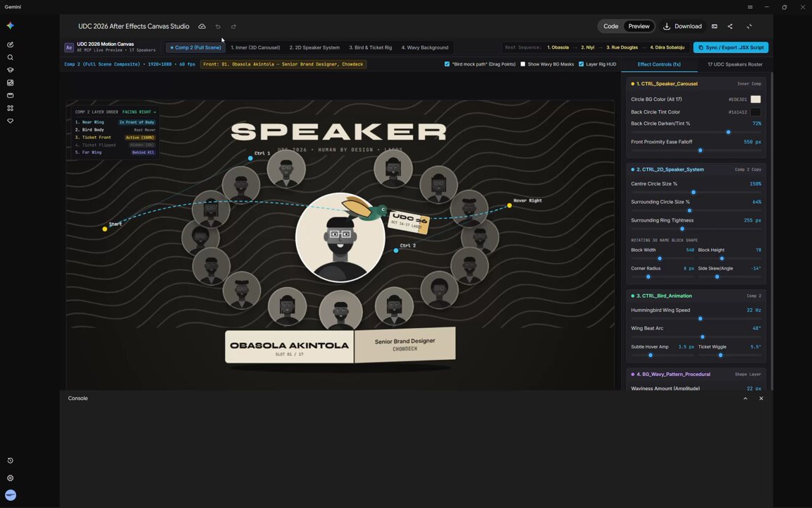Switch to Effect Controls (fx) tab
Image resolution: width=812 pixels, height=508 pixels.
(659, 64)
